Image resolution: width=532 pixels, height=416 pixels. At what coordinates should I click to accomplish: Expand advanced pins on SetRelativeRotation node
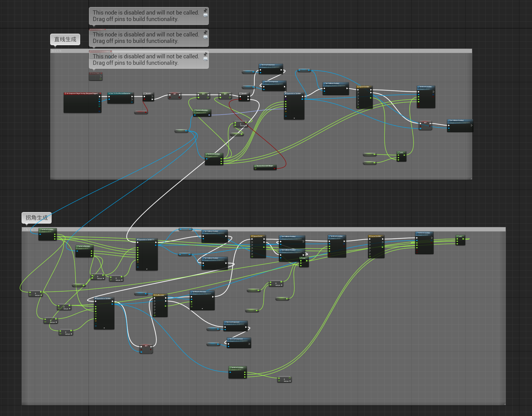tap(202, 309)
